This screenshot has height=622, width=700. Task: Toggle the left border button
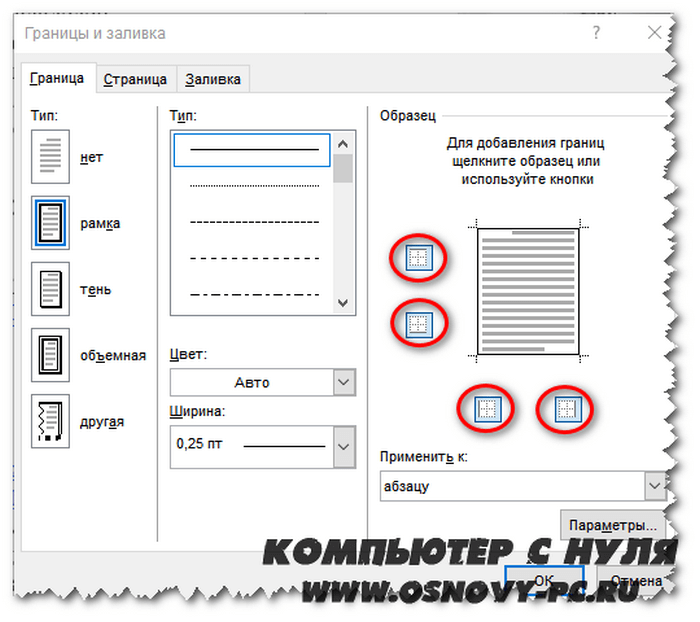click(x=487, y=409)
